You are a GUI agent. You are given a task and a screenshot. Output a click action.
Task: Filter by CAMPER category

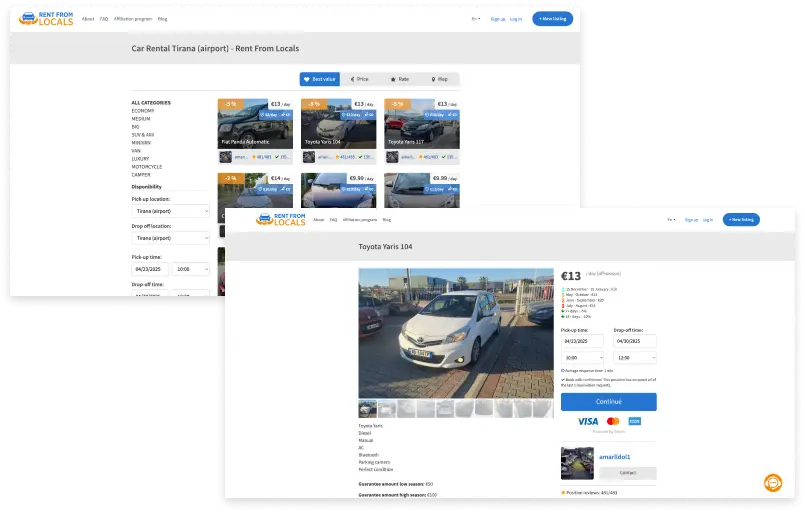coord(141,175)
